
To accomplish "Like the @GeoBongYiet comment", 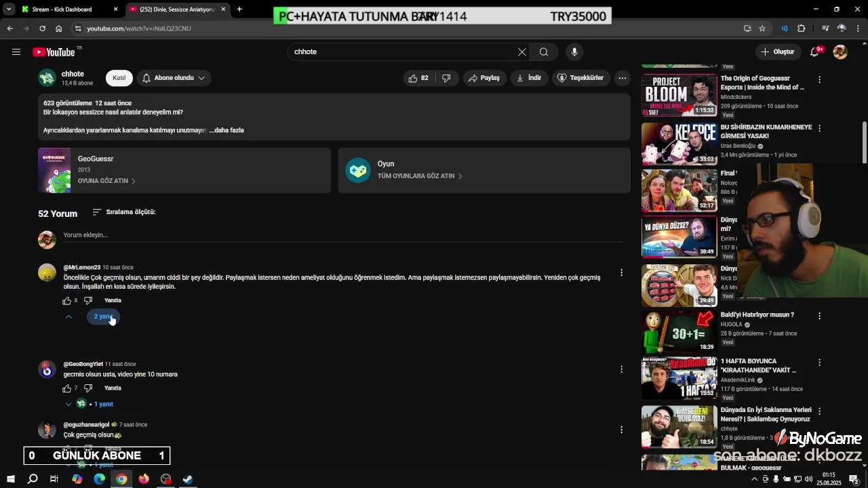I will (67, 388).
